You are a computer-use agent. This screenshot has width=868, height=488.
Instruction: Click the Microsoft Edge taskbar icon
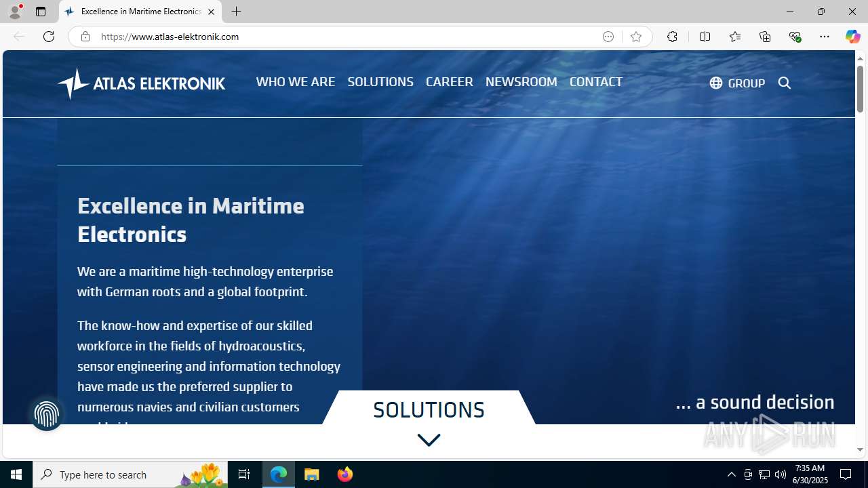[279, 474]
